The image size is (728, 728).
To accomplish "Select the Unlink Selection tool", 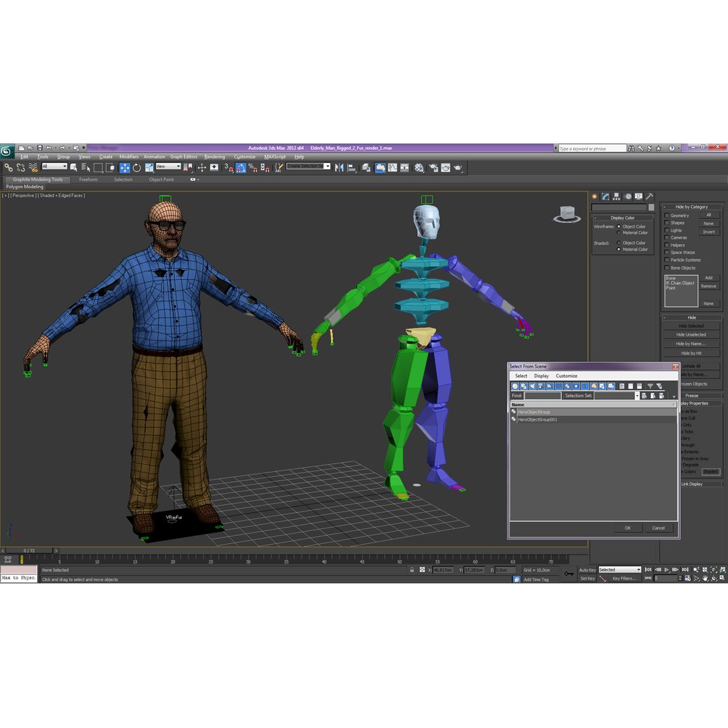I will [21, 168].
